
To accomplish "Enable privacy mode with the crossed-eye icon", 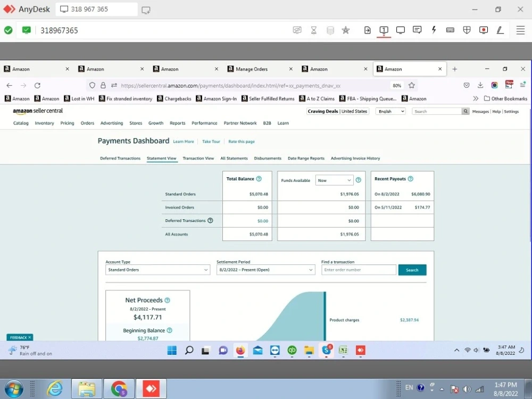I will point(297,30).
